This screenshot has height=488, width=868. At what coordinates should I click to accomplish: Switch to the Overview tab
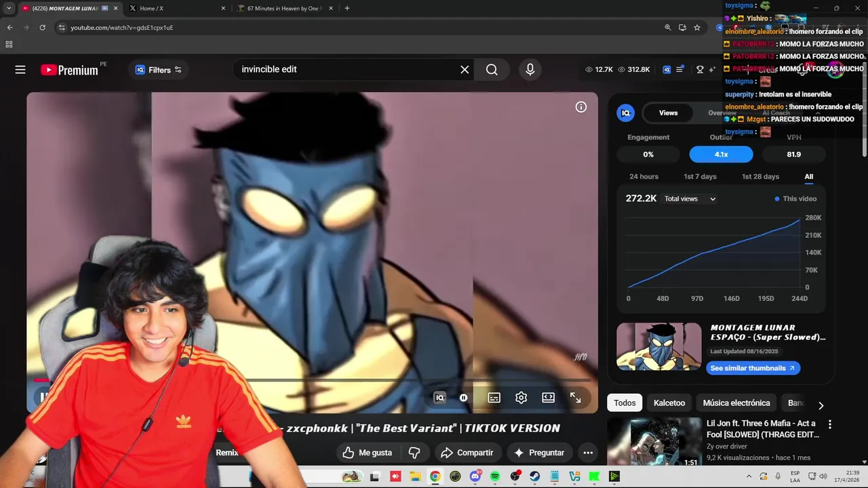pos(722,113)
